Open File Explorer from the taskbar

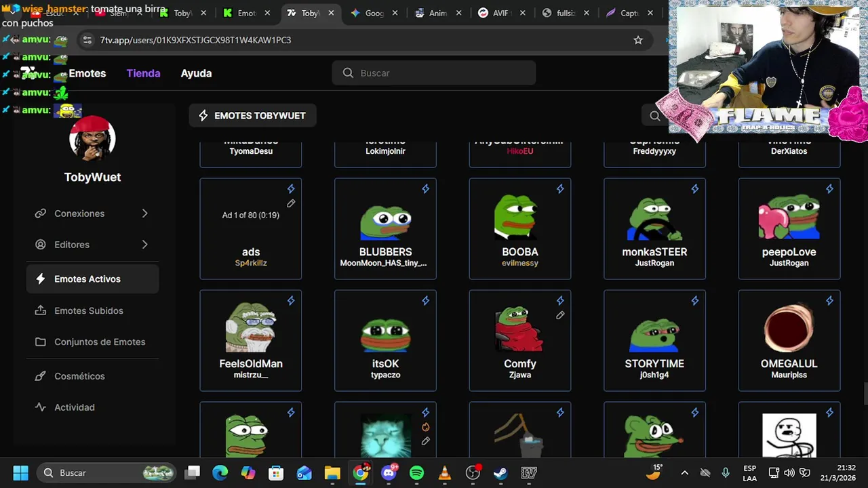pos(332,473)
